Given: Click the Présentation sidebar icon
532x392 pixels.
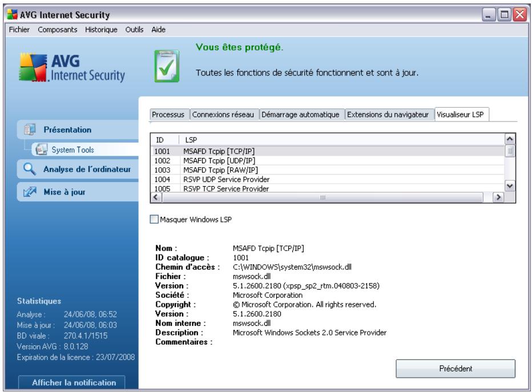Looking at the screenshot, I should (x=30, y=130).
